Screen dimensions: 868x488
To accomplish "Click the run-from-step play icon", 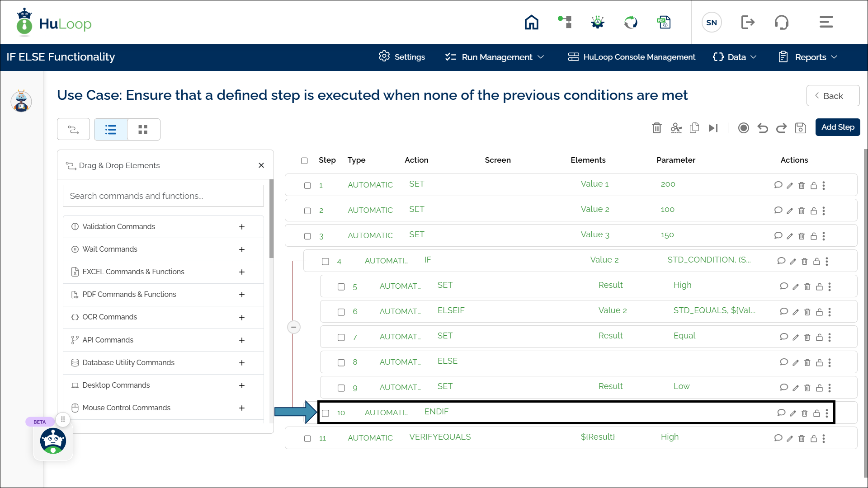I will point(713,128).
